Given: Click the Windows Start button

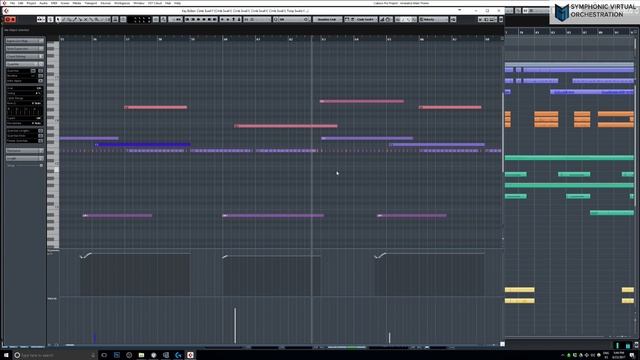Looking at the screenshot, I should coord(6,355).
